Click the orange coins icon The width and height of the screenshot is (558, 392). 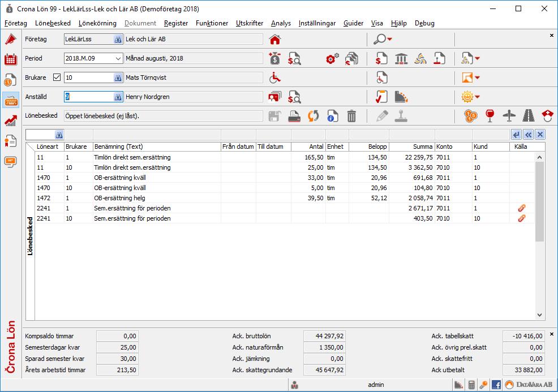471,116
